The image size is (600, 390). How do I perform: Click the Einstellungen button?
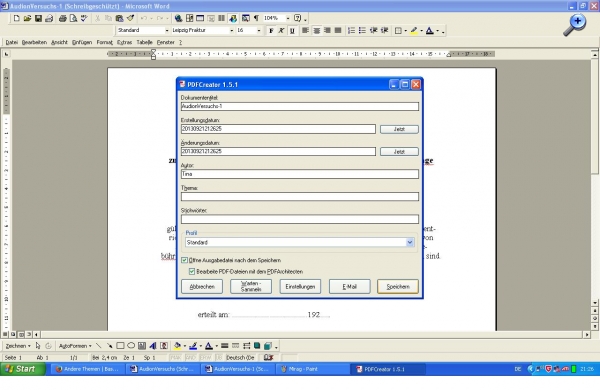pos(300,286)
